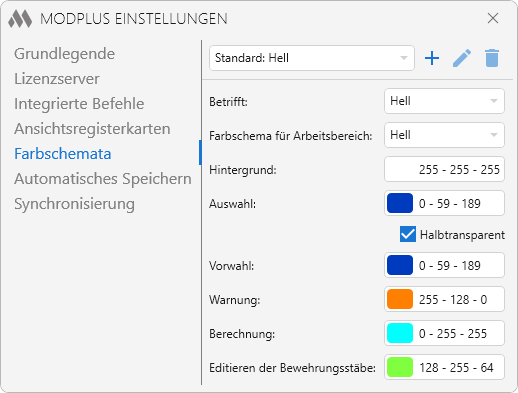Image resolution: width=518 pixels, height=393 pixels.
Task: Edit the color scheme with pencil icon
Action: coord(462,58)
